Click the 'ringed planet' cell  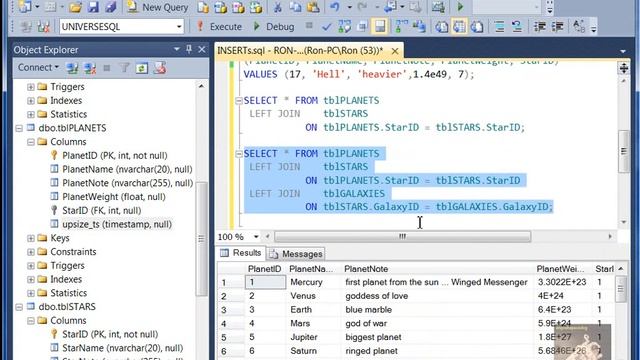pyautogui.click(x=437, y=351)
